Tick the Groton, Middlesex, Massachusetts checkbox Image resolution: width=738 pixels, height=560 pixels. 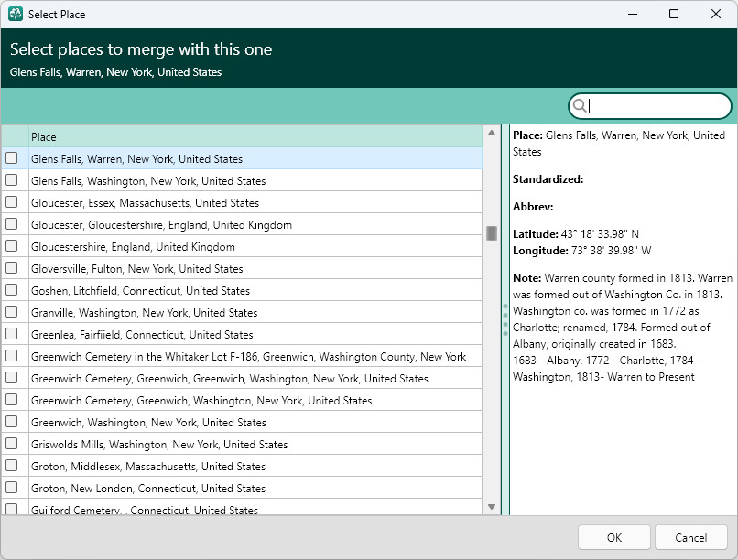pos(12,466)
